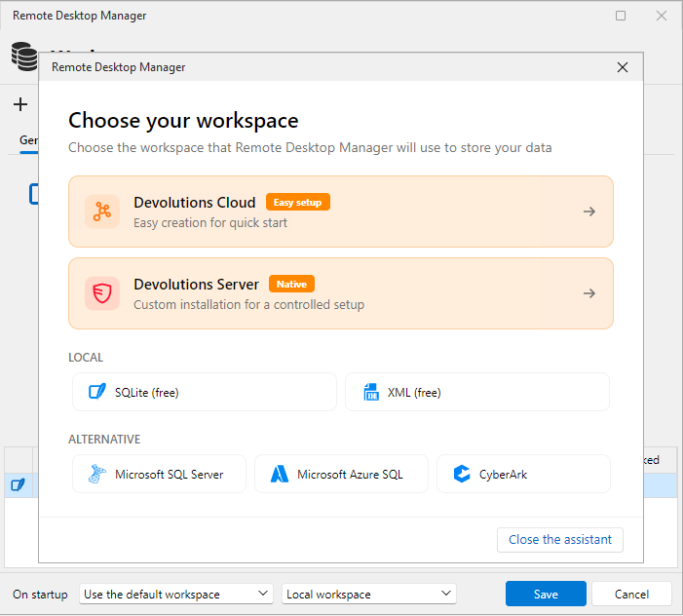This screenshot has height=616, width=683.
Task: Click the CyberArk logo icon
Action: point(461,474)
